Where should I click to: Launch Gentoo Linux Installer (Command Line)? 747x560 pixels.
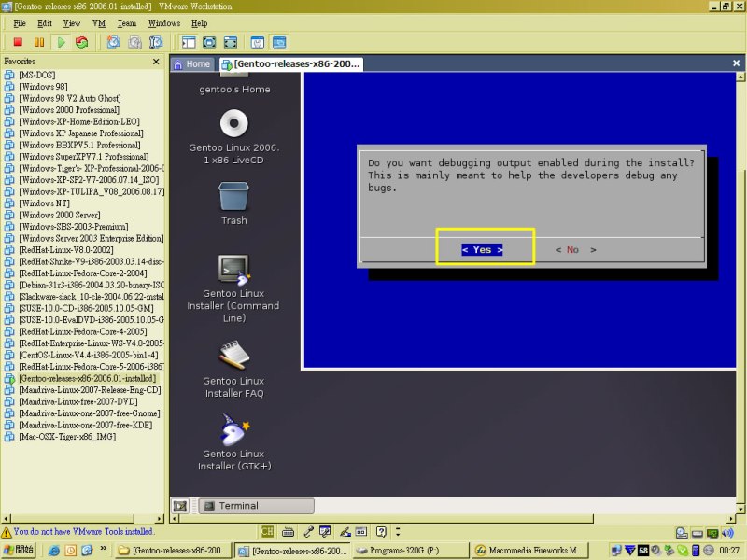[233, 288]
